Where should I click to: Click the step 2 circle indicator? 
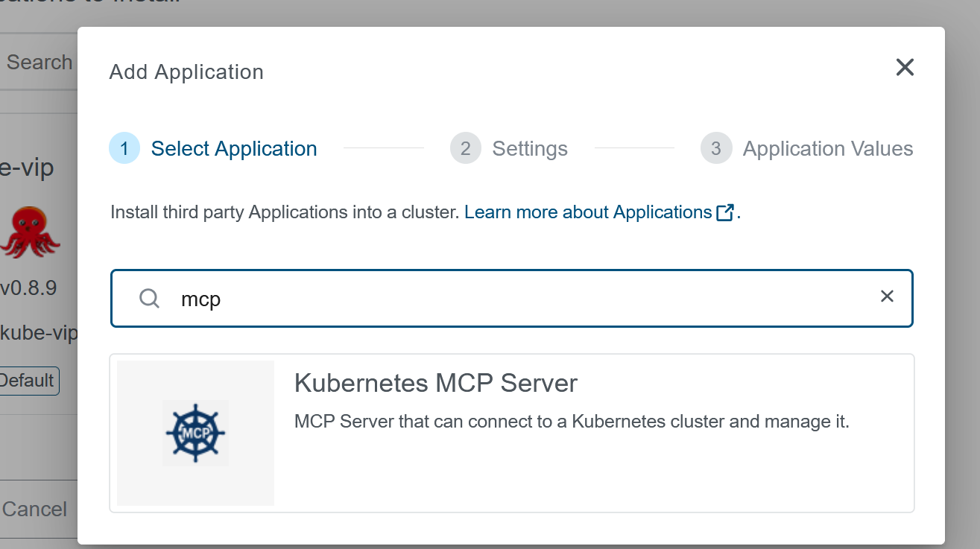[x=466, y=149]
